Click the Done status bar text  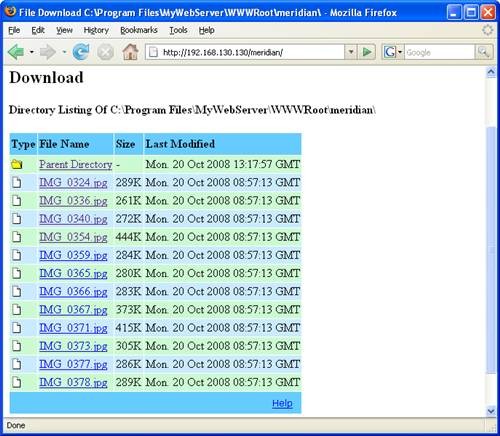pos(16,426)
